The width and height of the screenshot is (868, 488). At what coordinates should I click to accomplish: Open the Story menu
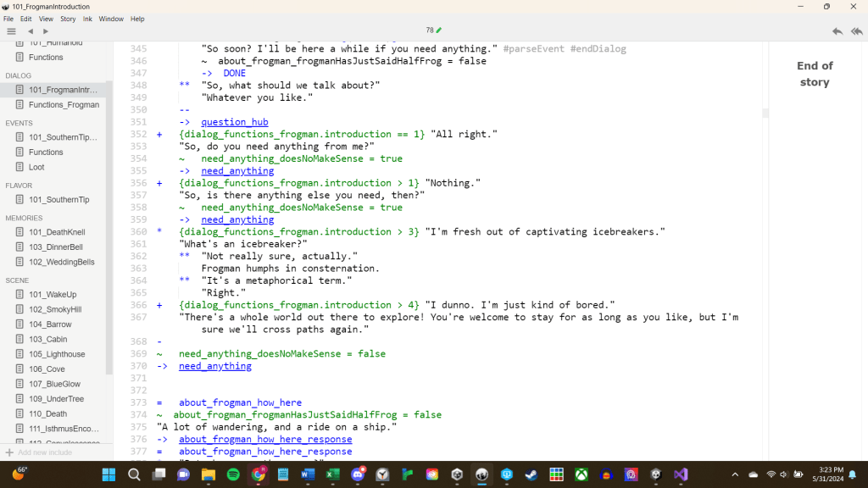coord(68,19)
